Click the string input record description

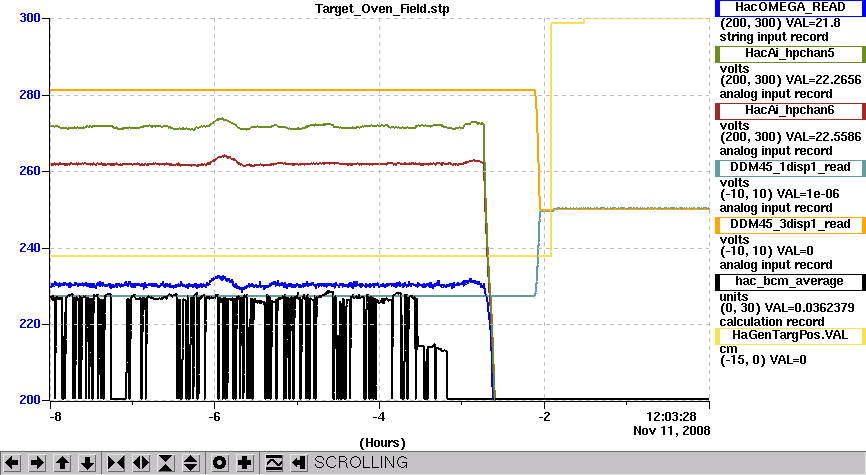[773, 37]
